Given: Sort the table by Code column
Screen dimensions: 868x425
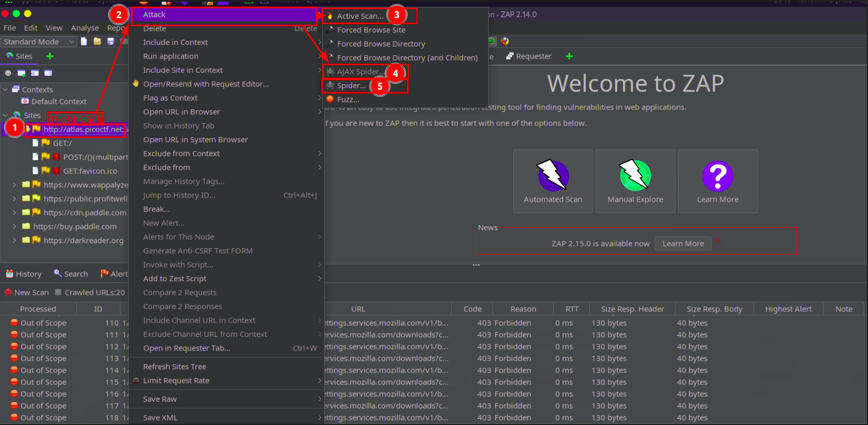Looking at the screenshot, I should coord(472,309).
